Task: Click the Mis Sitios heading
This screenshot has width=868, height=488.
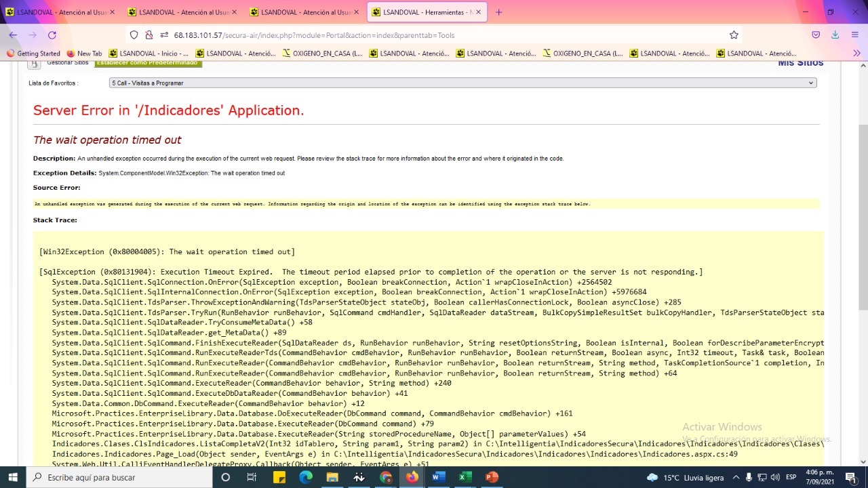Action: 800,63
